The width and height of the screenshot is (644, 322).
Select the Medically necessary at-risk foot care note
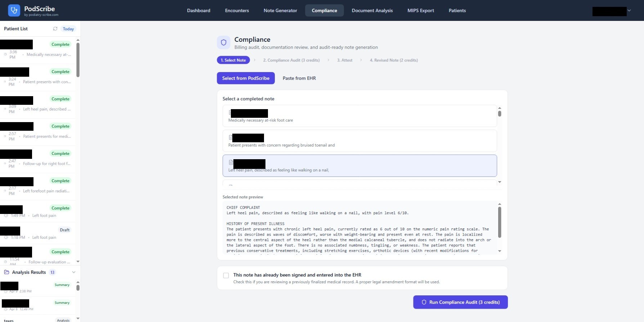(359, 116)
